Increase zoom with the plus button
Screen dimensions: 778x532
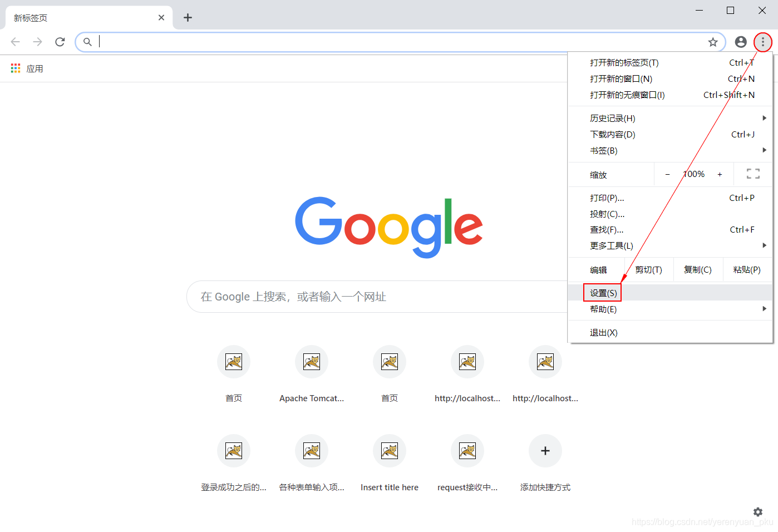coord(720,174)
